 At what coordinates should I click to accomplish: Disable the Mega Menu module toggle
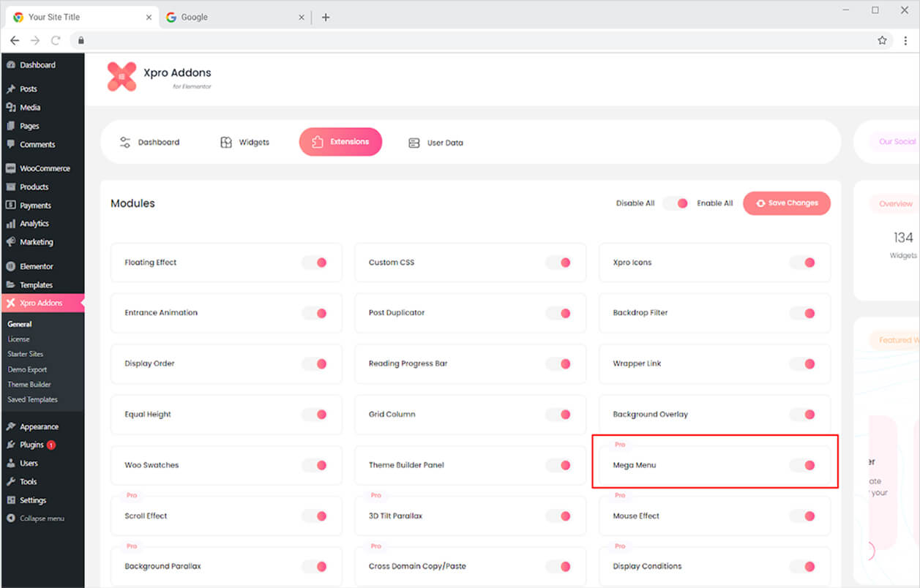pyautogui.click(x=804, y=465)
